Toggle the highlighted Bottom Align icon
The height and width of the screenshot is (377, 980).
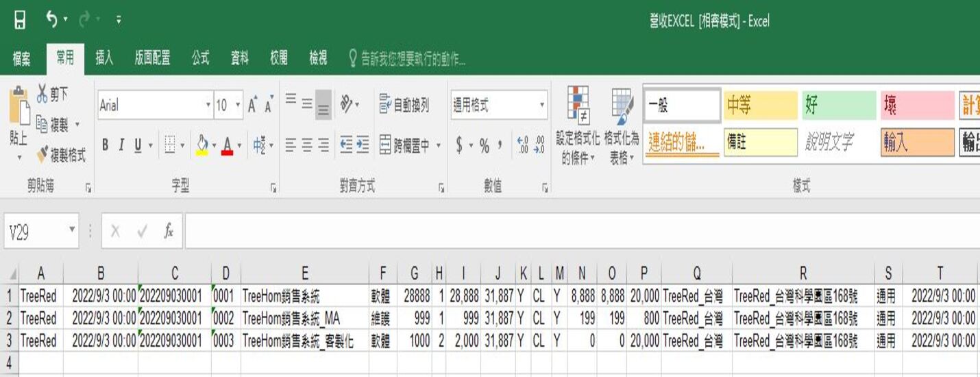(x=323, y=105)
